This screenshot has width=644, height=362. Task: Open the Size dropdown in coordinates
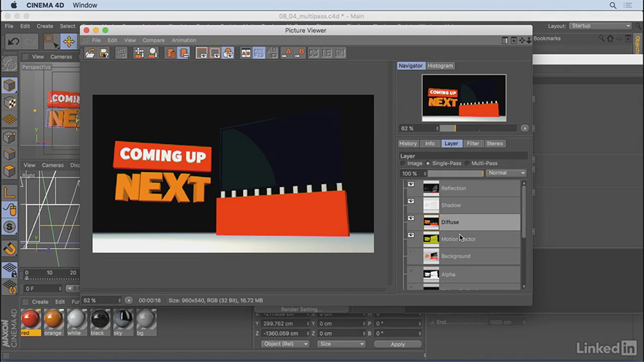(x=341, y=344)
